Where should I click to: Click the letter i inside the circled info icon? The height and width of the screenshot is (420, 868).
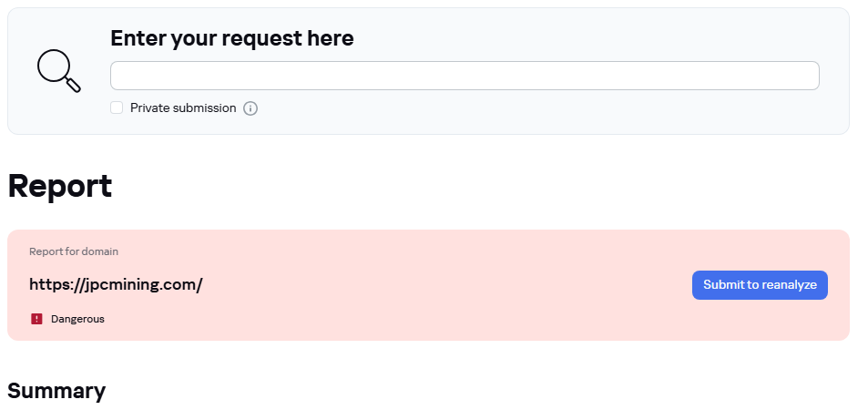[250, 108]
